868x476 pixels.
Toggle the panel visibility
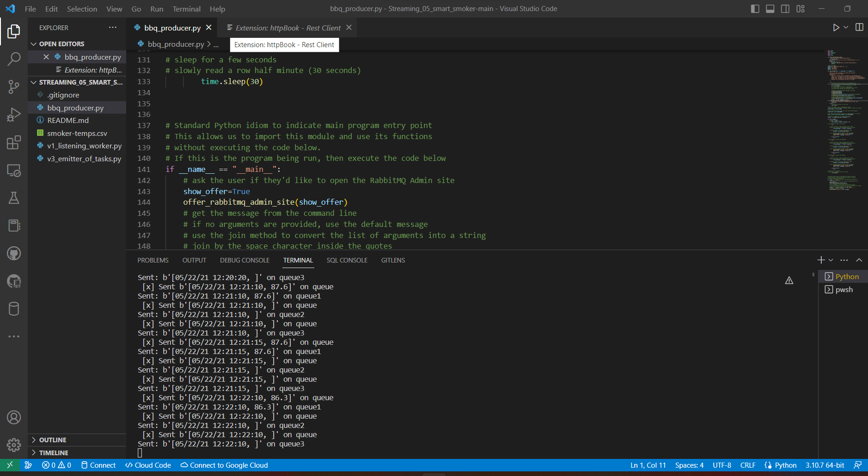[x=770, y=8]
